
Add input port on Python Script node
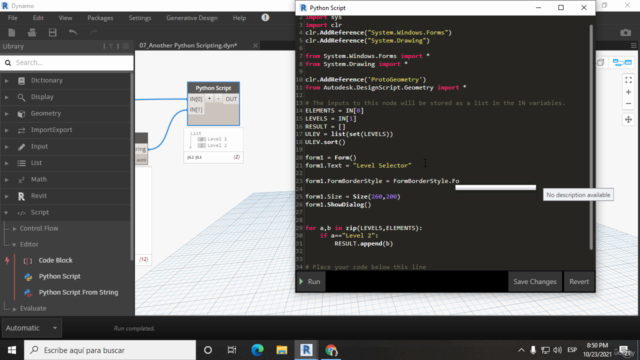pos(209,99)
